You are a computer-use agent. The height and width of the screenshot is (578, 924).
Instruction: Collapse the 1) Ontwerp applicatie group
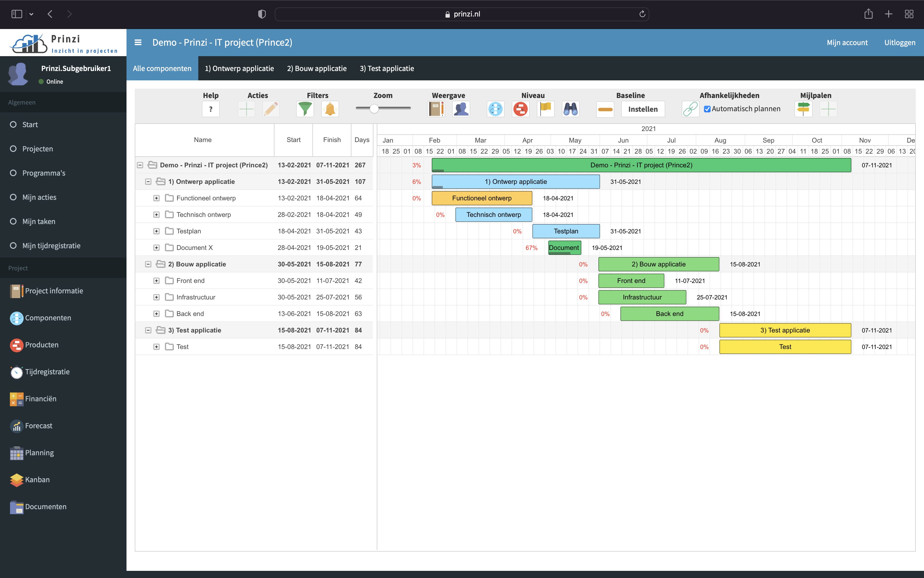(x=148, y=182)
